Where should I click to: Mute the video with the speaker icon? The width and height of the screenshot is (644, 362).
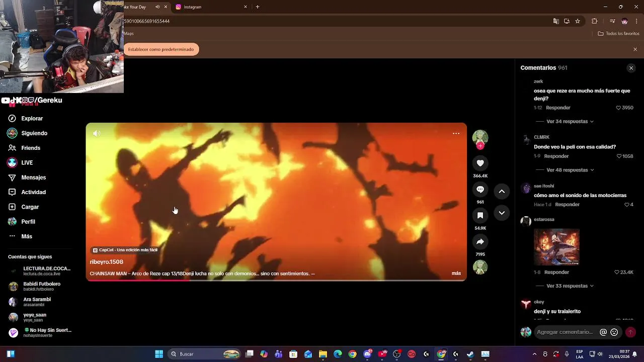97,133
